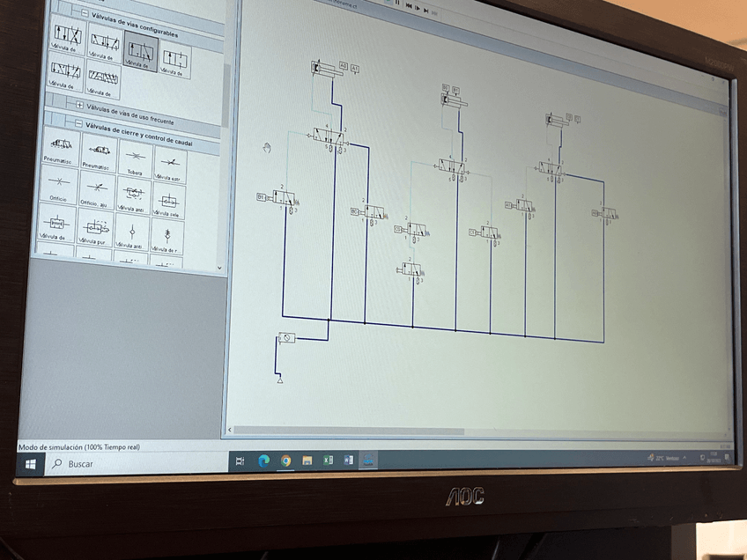Collapse the Válvulas de vías configurables group
Screen dimensions: 747x560
point(85,13)
